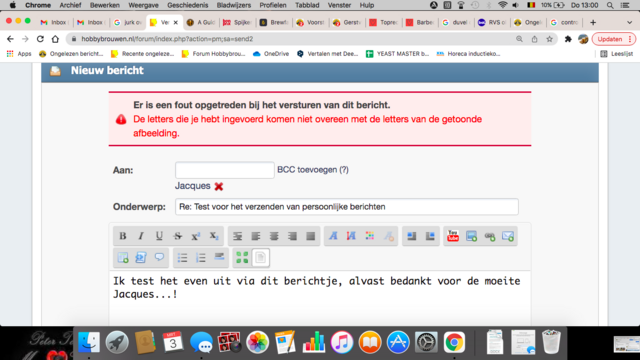Insert an image into the message
The height and width of the screenshot is (360, 640).
[x=471, y=236]
